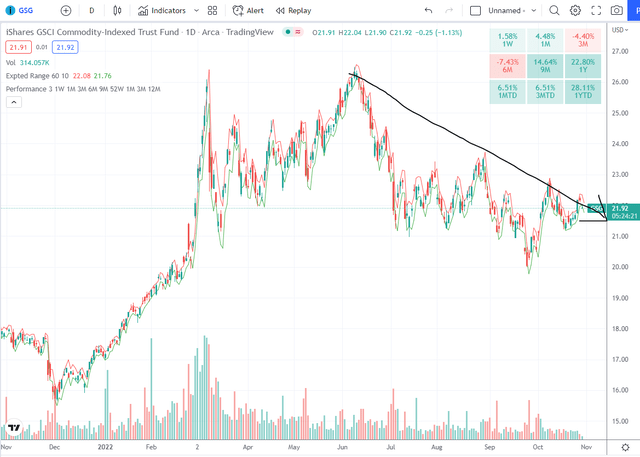Open the D timeframe interval selector
640x457 pixels.
tap(91, 11)
